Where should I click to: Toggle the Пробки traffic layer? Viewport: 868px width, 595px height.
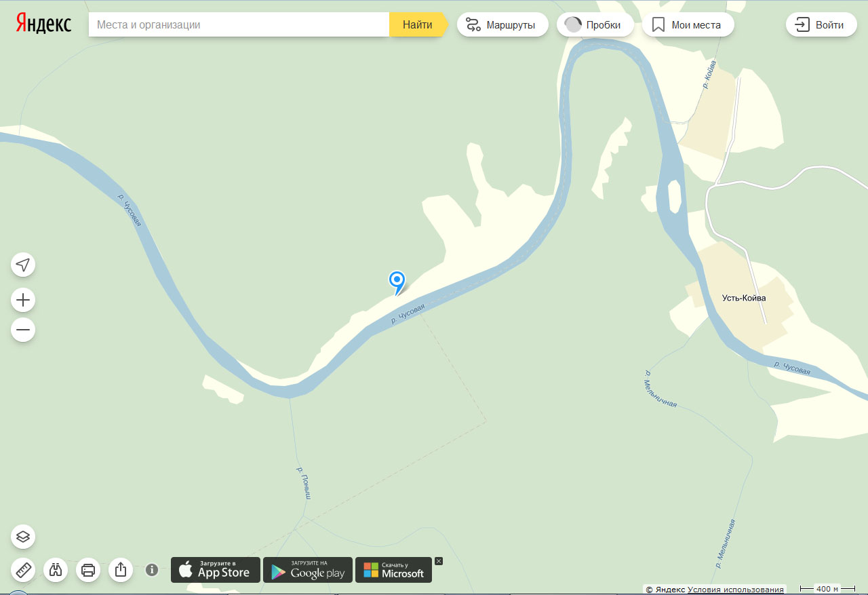[x=595, y=25]
